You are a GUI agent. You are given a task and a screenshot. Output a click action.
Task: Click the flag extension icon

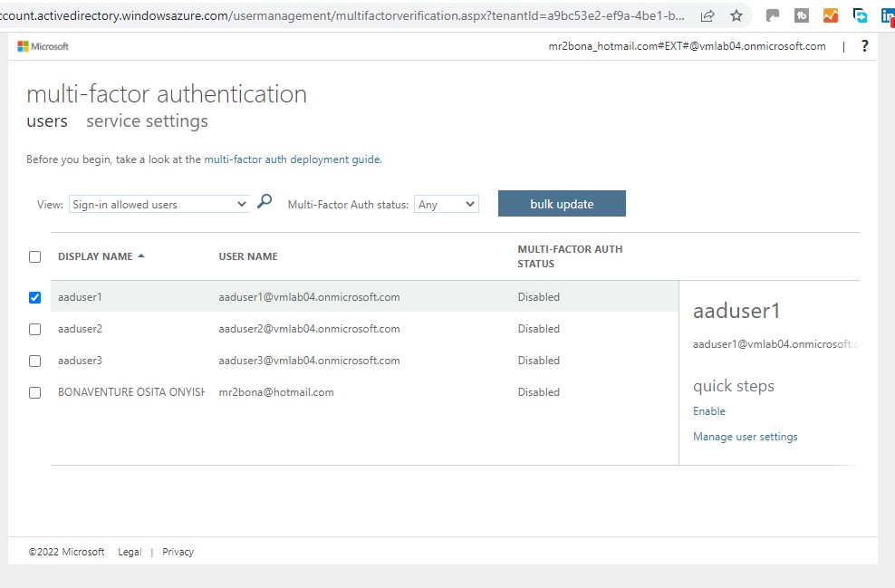point(773,15)
